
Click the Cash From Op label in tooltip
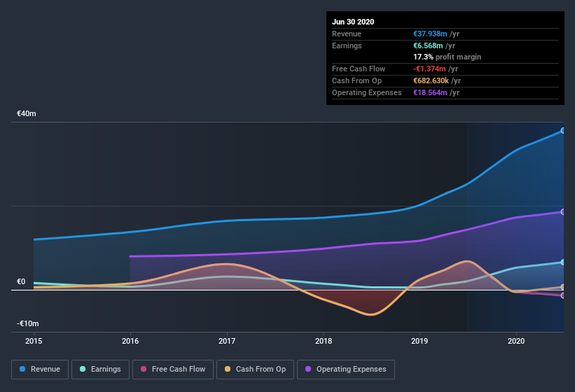pyautogui.click(x=356, y=80)
